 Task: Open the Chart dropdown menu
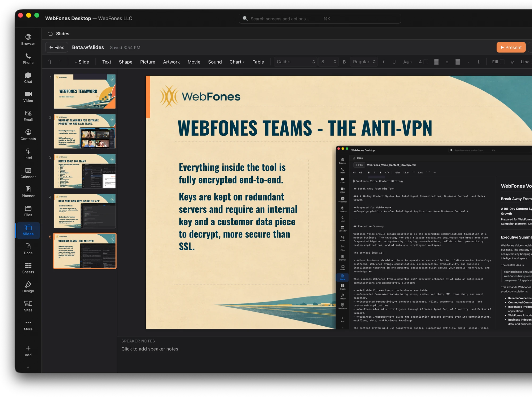click(x=237, y=62)
